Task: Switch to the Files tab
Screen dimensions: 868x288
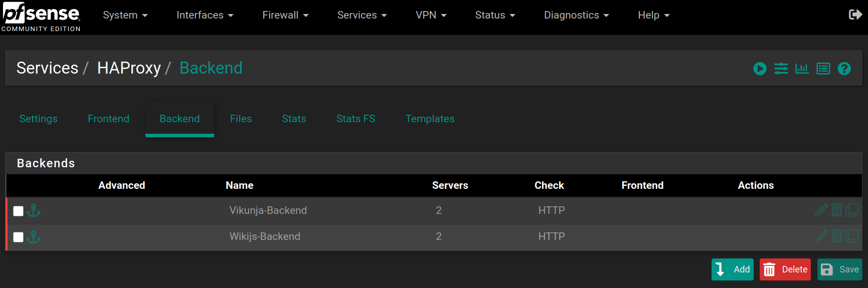Action: pyautogui.click(x=241, y=119)
